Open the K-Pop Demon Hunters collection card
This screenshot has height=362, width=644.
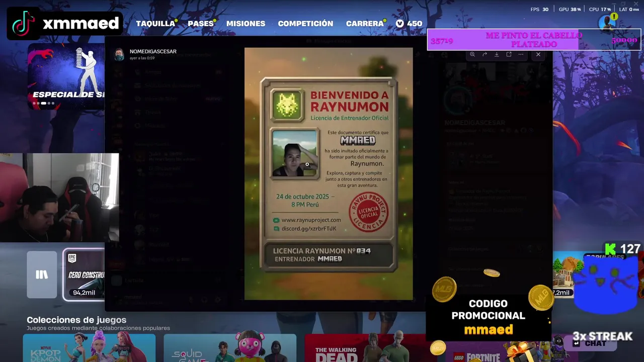(89, 348)
